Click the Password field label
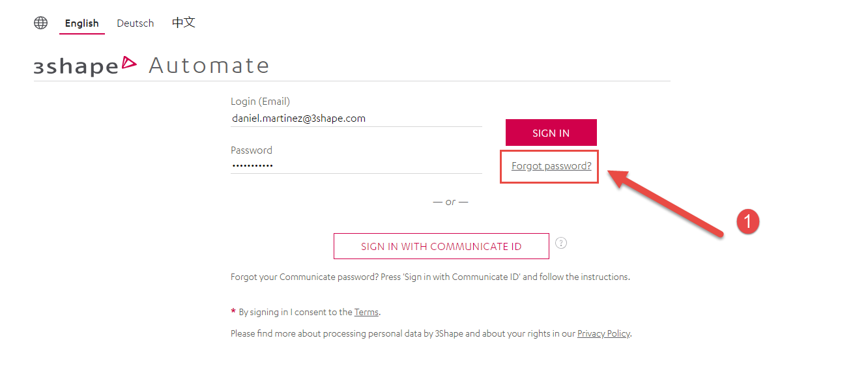 pos(252,150)
